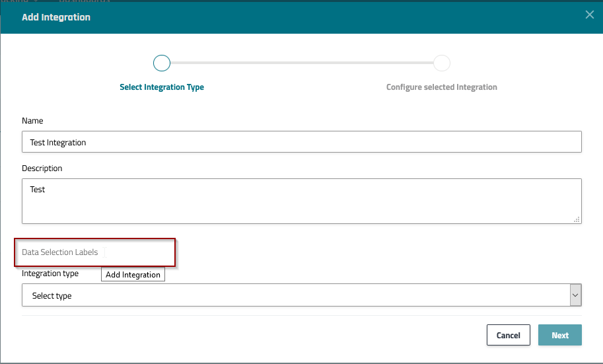The image size is (603, 364).
Task: Focus the Name field containing 'Test Integration'
Action: (x=302, y=142)
